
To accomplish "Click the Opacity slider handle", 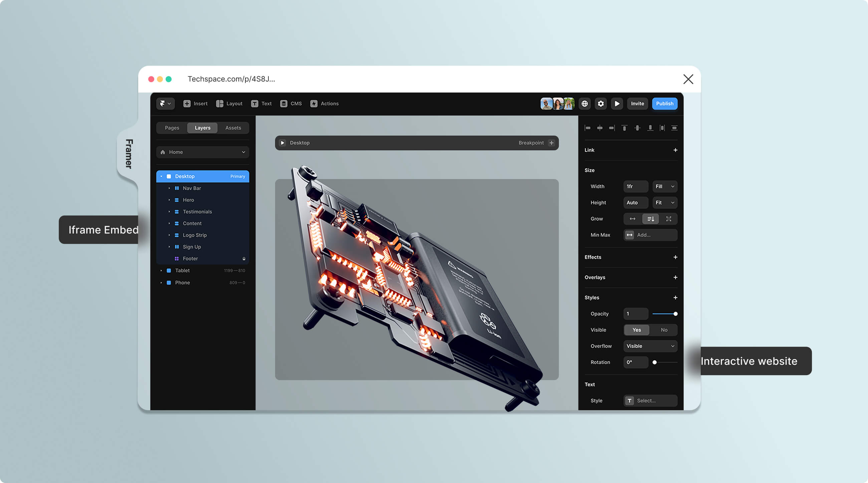I will (x=675, y=313).
